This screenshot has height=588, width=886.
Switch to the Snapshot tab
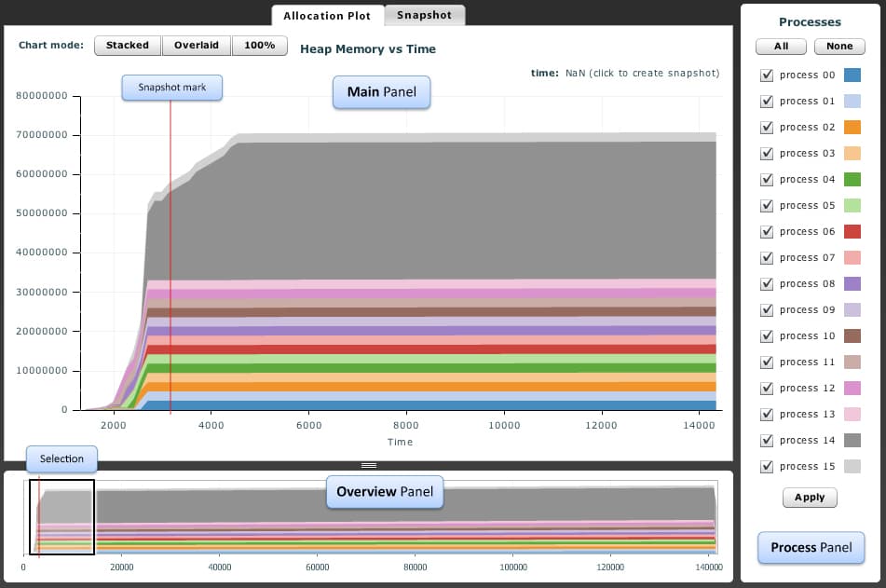(x=424, y=15)
